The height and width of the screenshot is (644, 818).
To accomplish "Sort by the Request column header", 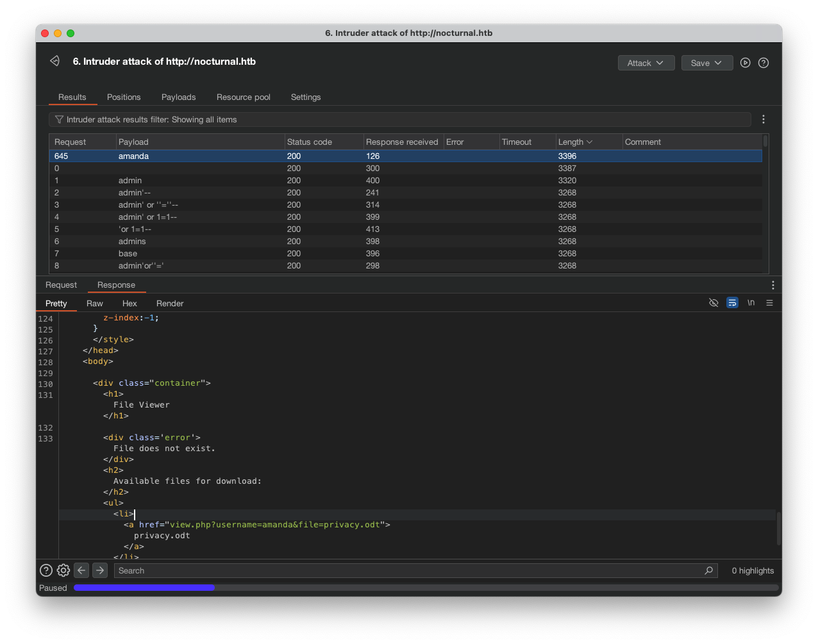I will coord(83,142).
